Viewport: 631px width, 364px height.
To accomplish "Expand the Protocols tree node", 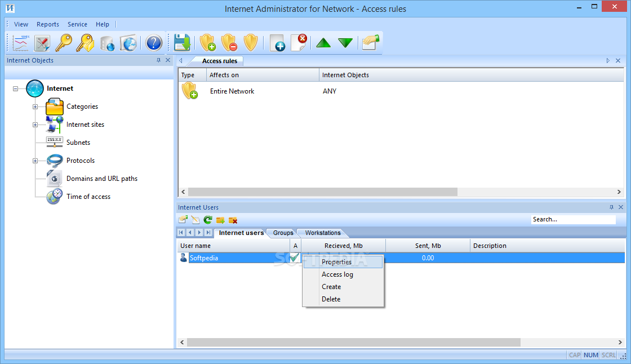I will [x=35, y=161].
